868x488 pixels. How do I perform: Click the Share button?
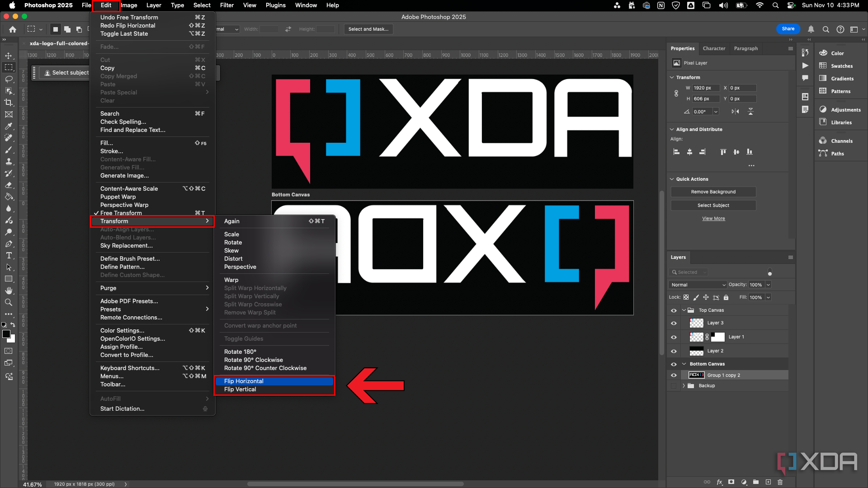(788, 29)
